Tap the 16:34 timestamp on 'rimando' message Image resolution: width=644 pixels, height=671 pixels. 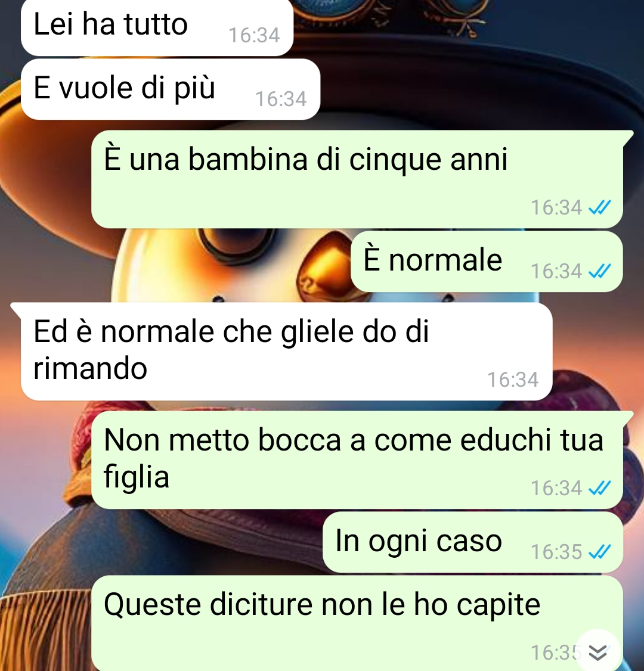[513, 380]
